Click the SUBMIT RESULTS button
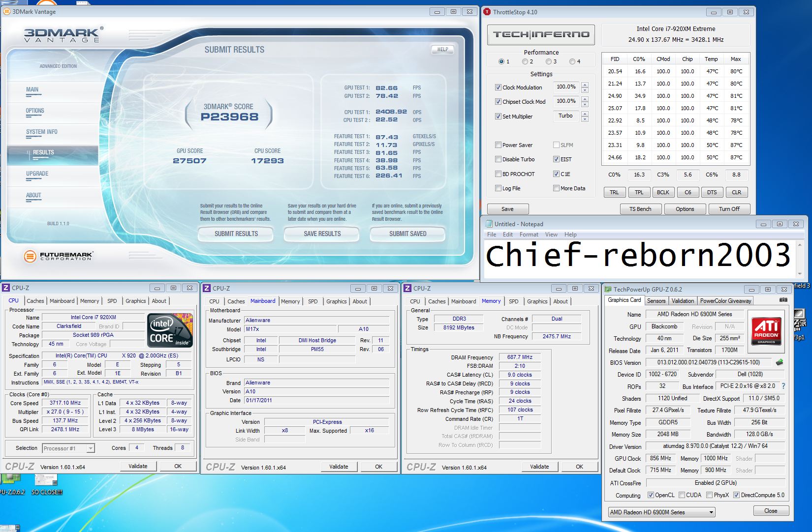This screenshot has height=532, width=812. coord(236,234)
